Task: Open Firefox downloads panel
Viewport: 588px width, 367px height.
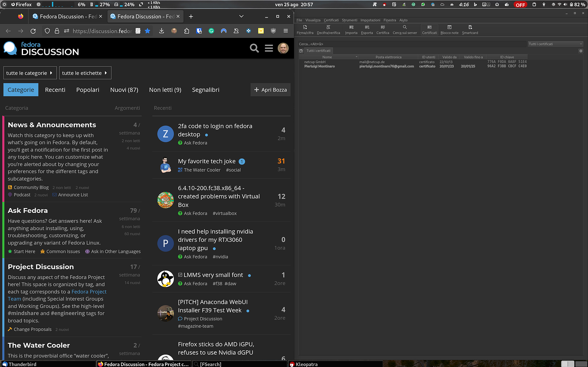Action: (x=161, y=31)
